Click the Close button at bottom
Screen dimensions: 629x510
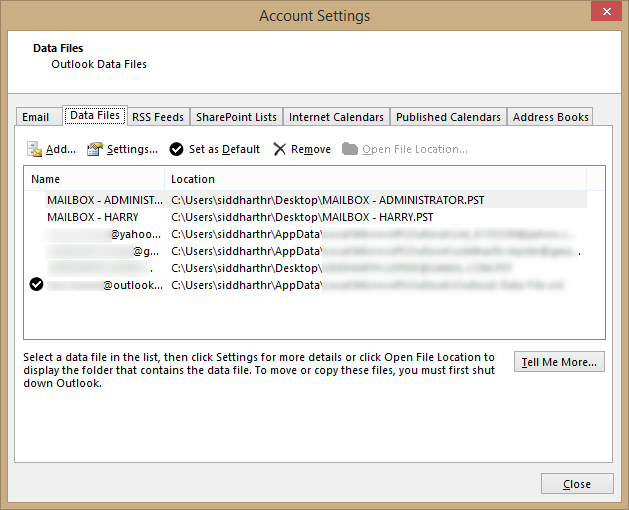576,484
